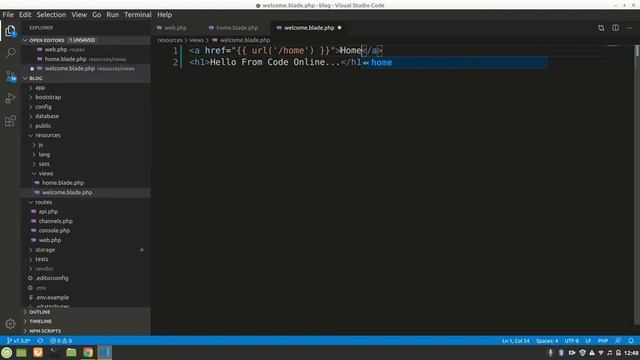
Task: Collapse the Open Editors section
Action: [x=86, y=40]
